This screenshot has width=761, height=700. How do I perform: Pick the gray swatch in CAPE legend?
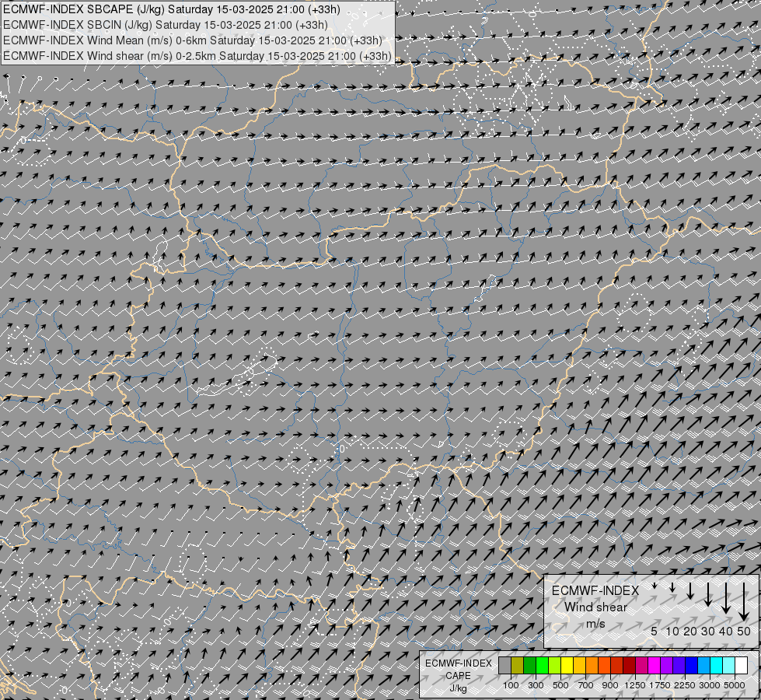pyautogui.click(x=505, y=666)
